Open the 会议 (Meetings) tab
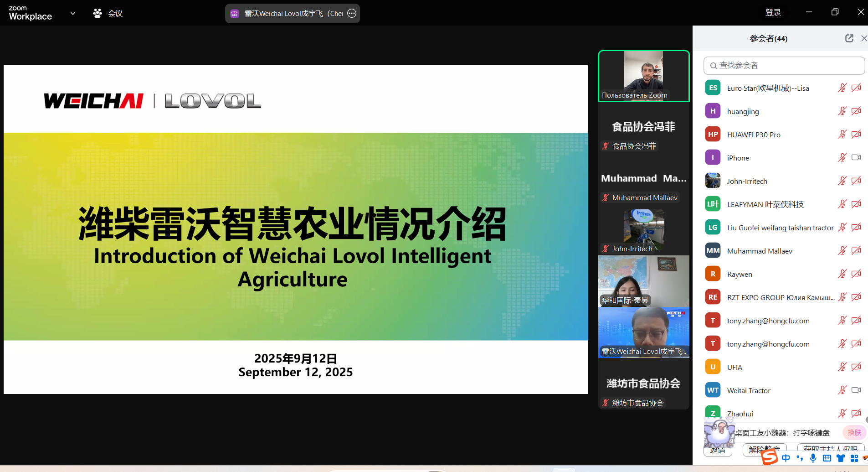 108,13
